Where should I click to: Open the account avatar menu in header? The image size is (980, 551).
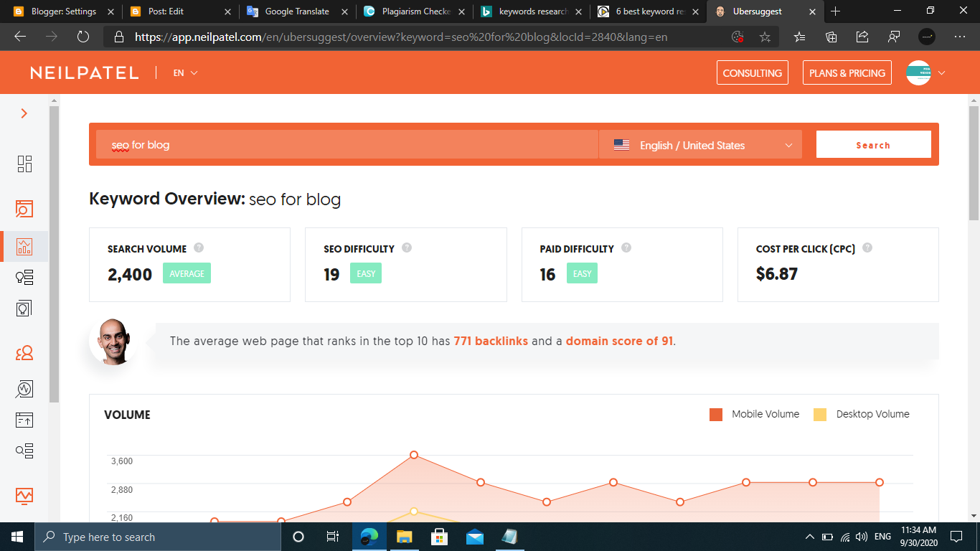point(918,72)
